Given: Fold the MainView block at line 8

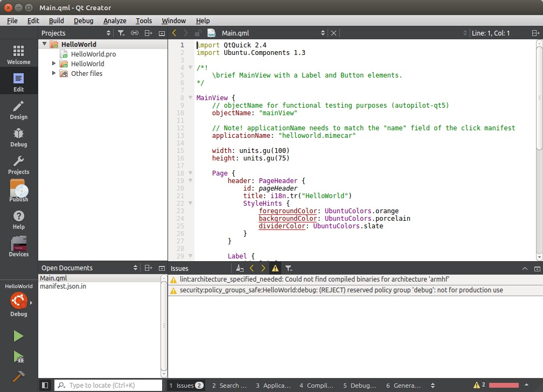Looking at the screenshot, I should (x=190, y=97).
